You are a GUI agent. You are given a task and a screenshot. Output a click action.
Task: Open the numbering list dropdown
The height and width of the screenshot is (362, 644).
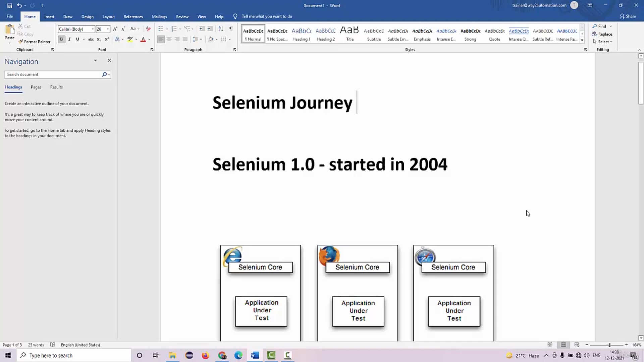[x=180, y=29]
